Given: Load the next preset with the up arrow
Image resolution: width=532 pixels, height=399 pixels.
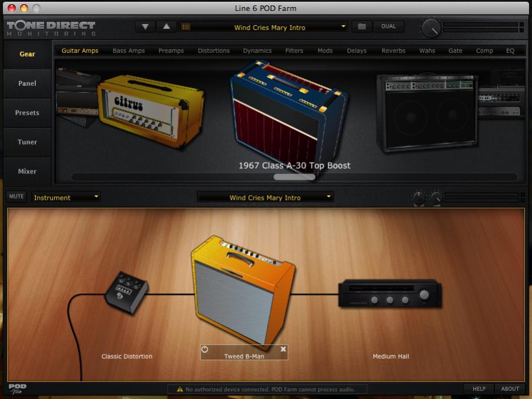Looking at the screenshot, I should pyautogui.click(x=166, y=26).
